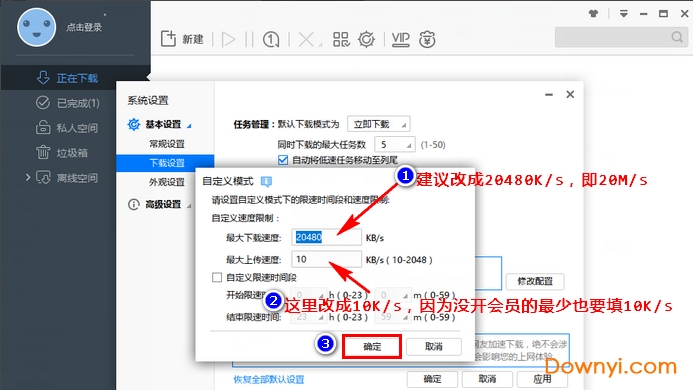
Task: Pause tasks with the pause icon
Action: click(249, 39)
